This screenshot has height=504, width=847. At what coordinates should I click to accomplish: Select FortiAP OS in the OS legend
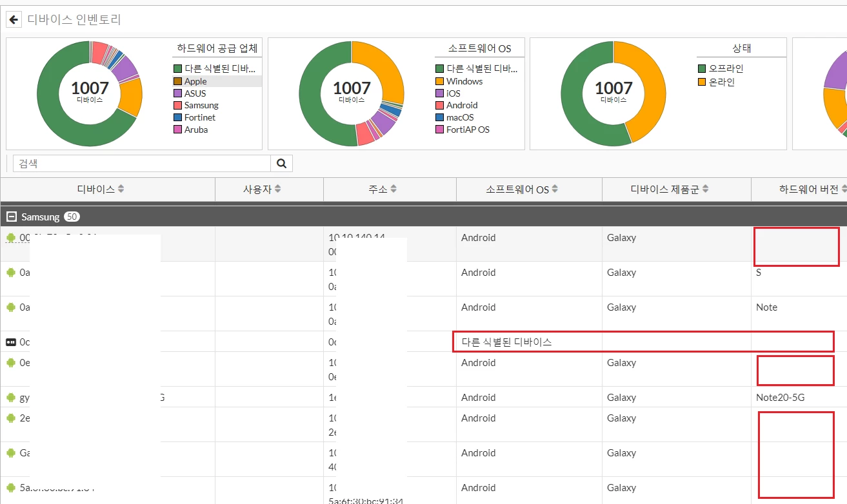point(468,130)
